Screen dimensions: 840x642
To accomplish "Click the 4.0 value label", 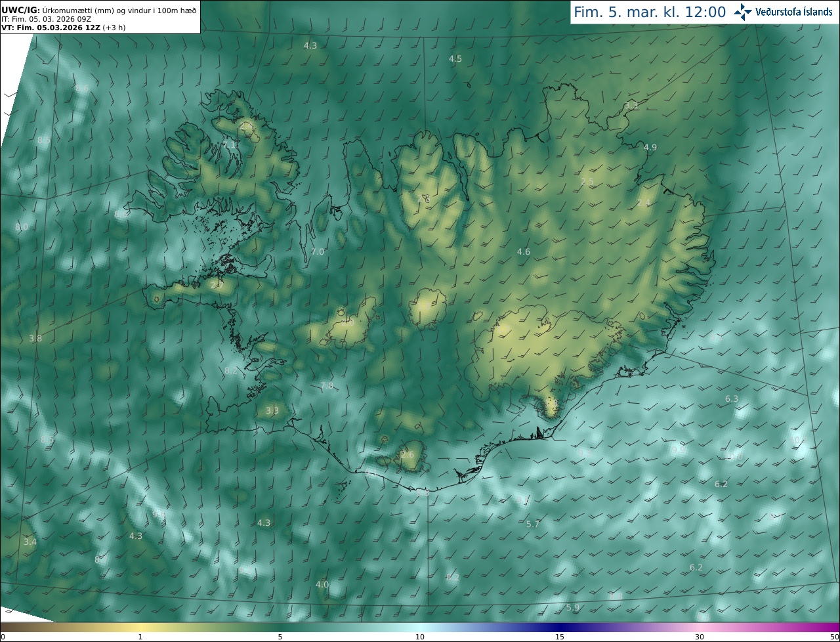I will (x=322, y=585).
